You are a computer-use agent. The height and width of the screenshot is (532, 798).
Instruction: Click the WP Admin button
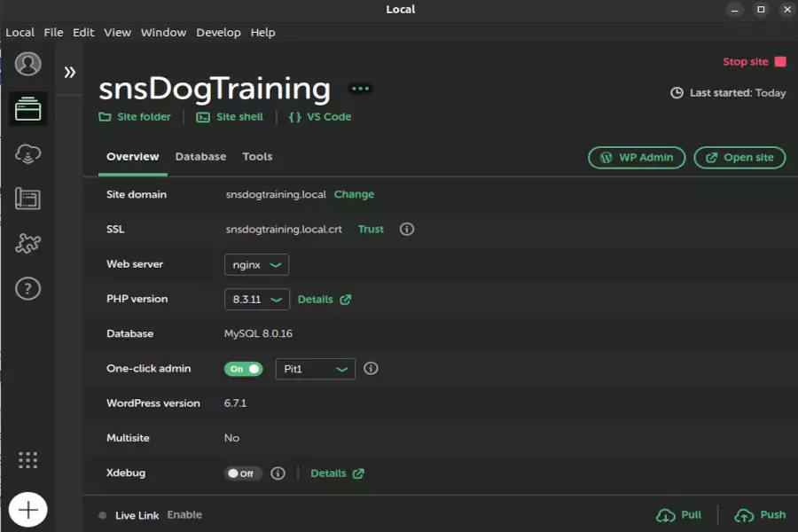(637, 158)
